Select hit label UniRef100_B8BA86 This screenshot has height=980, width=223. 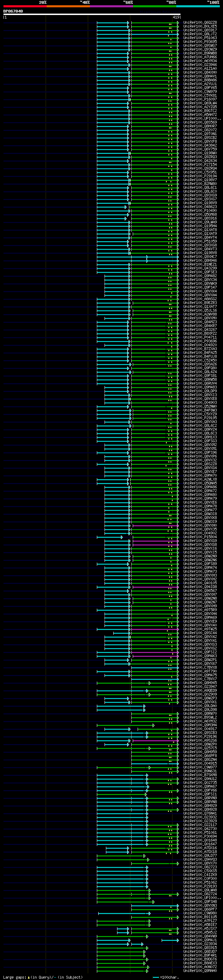pyautogui.click(x=200, y=80)
